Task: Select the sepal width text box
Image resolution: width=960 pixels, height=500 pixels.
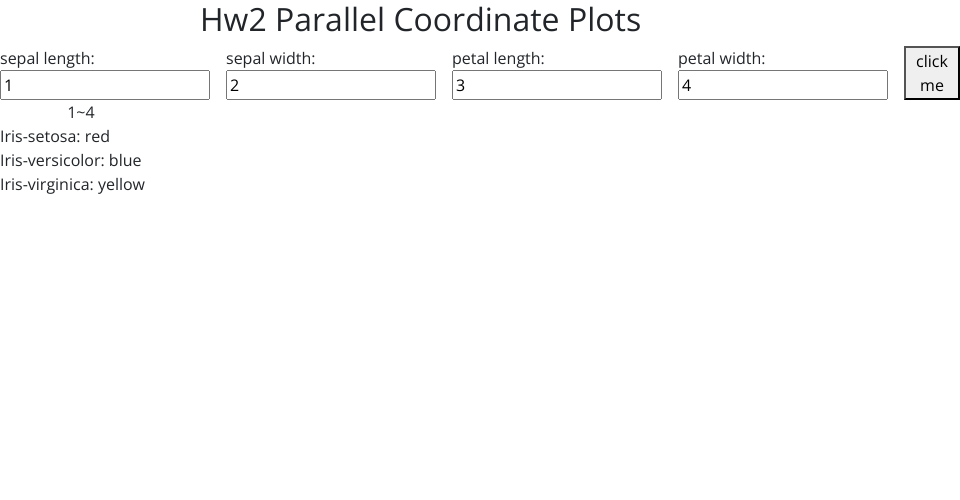Action: [331, 85]
